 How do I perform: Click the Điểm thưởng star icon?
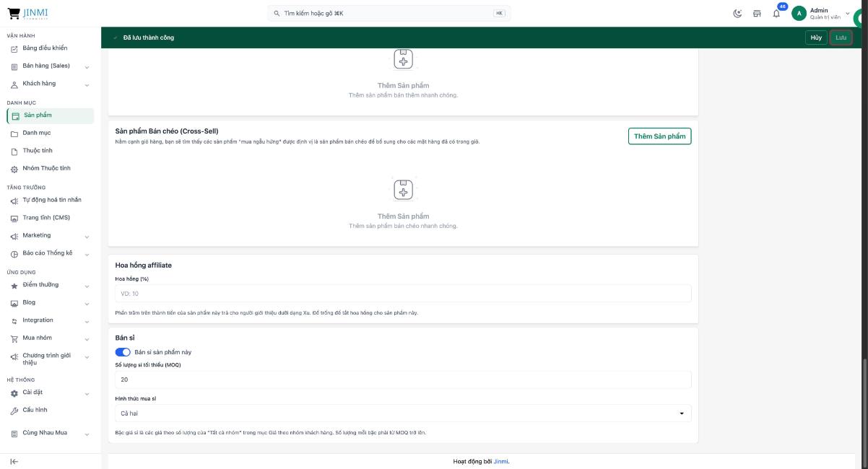(x=14, y=285)
